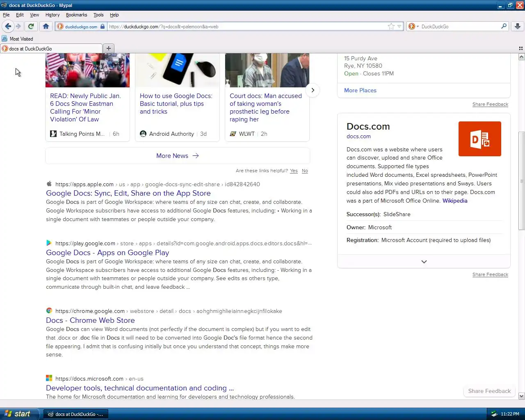
Task: Click the Talking Points Memo source icon
Action: pyautogui.click(x=53, y=134)
